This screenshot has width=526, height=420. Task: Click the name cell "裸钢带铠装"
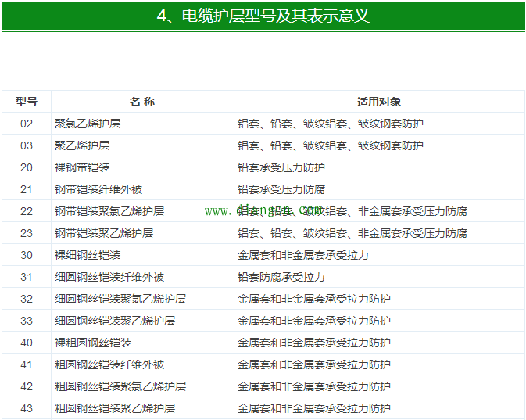pyautogui.click(x=82, y=167)
